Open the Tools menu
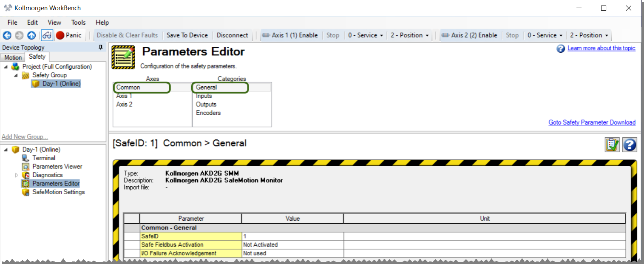 coord(78,23)
